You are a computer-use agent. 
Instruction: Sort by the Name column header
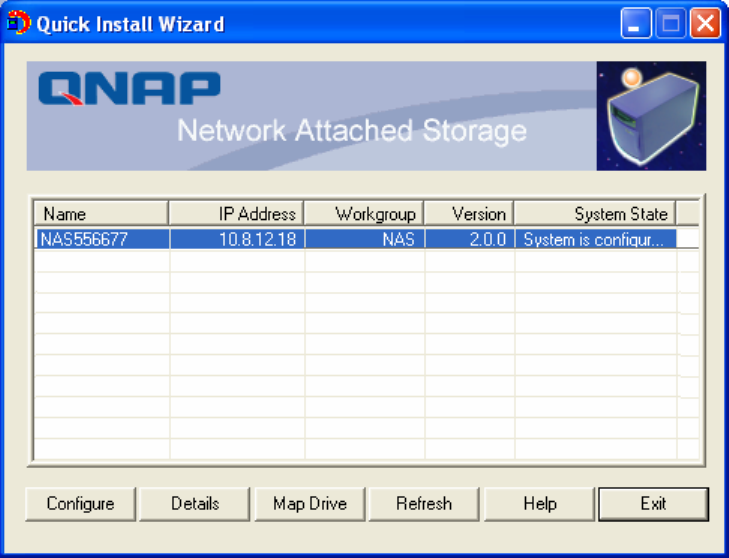(101, 214)
